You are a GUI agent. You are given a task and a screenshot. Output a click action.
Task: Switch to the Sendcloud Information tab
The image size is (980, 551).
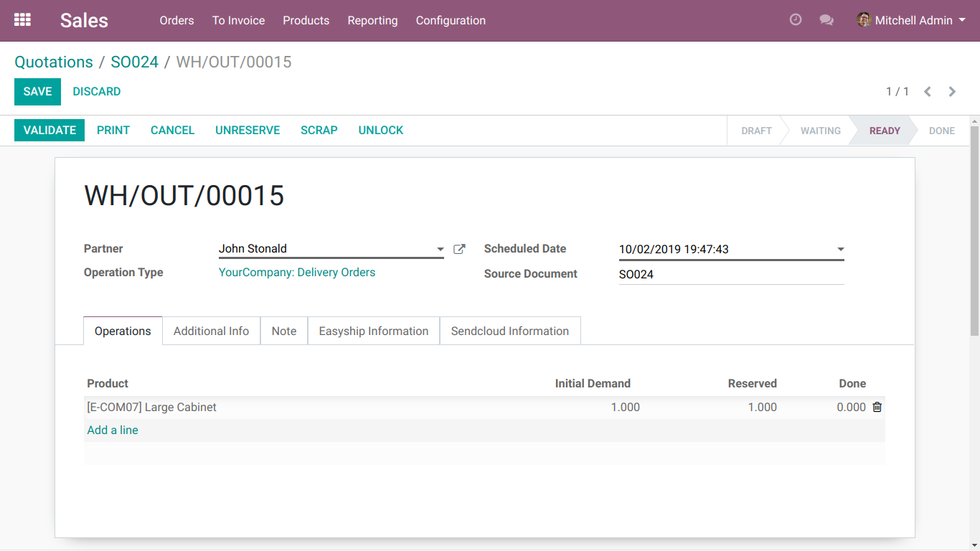(510, 331)
